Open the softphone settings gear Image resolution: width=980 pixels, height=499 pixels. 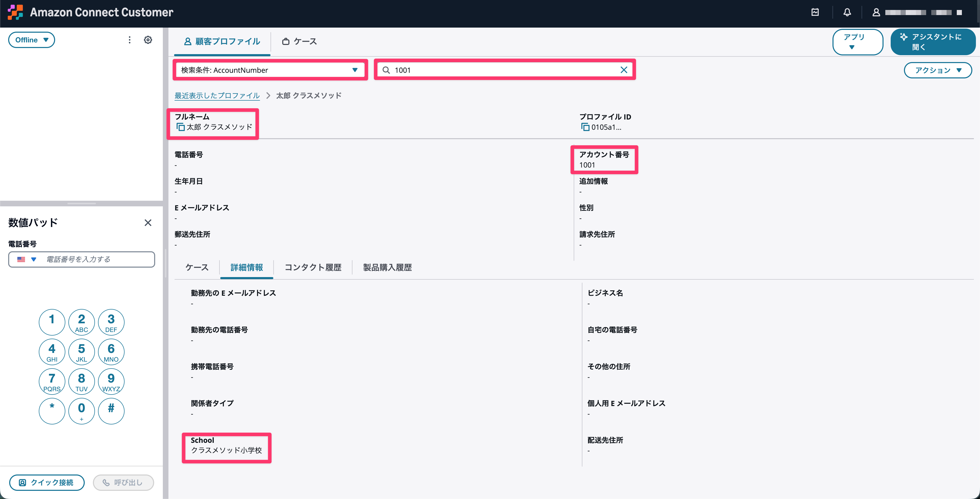click(x=148, y=40)
